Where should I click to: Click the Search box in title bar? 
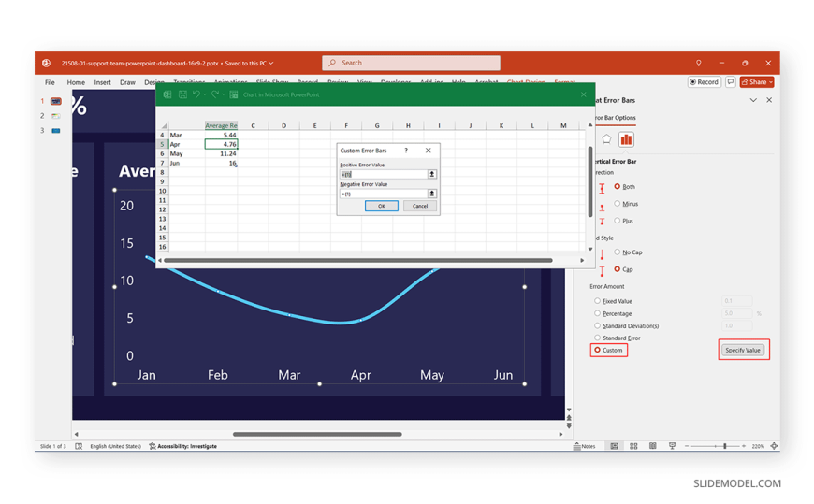pos(411,63)
